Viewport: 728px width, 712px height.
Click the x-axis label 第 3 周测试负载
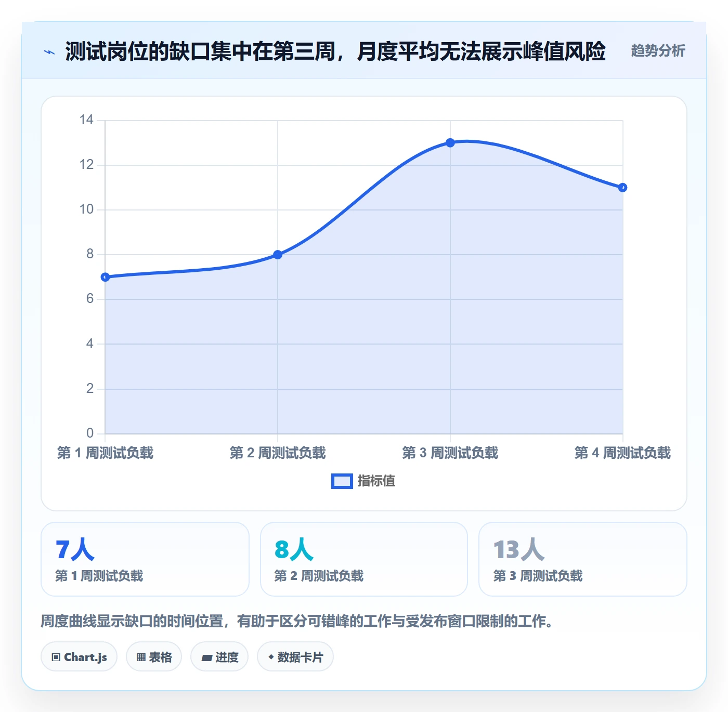coord(450,453)
